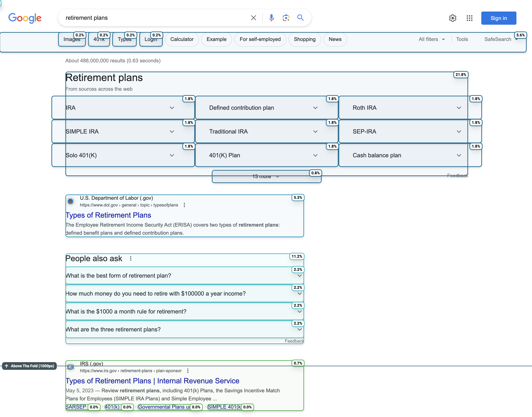Expand the Defined contribution plan card
This screenshot has height=417, width=532.
(x=267, y=108)
